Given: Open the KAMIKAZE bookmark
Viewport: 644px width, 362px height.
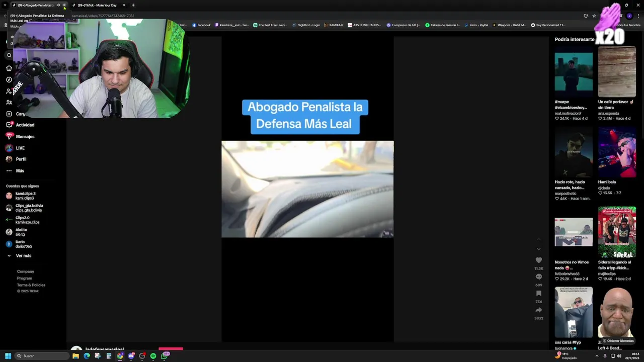Looking at the screenshot, I should (334, 25).
